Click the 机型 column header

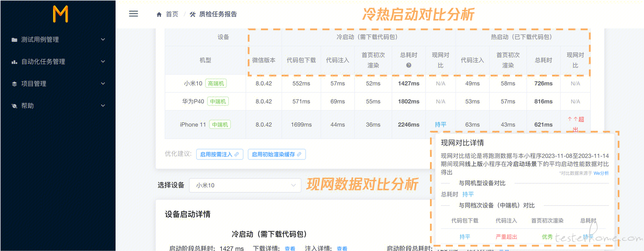click(x=205, y=60)
